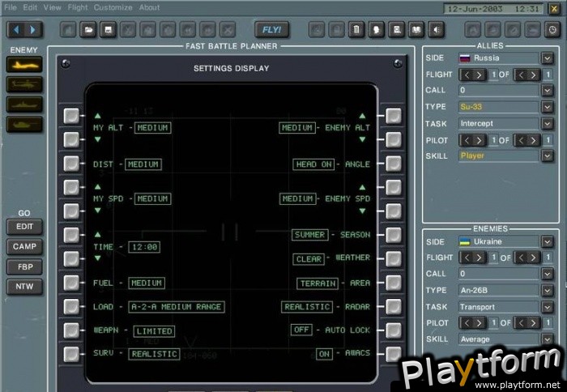
Task: Go to the mission editor via EDIT
Action: coord(24,227)
